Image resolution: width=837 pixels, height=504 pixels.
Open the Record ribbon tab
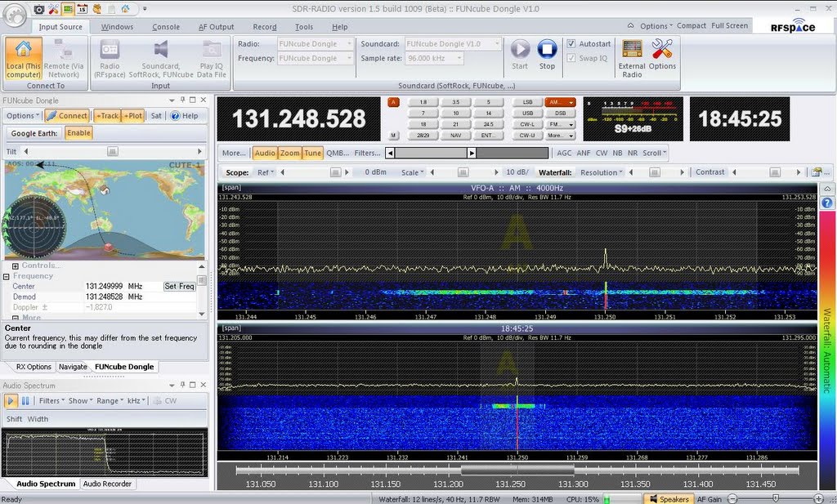coord(265,27)
